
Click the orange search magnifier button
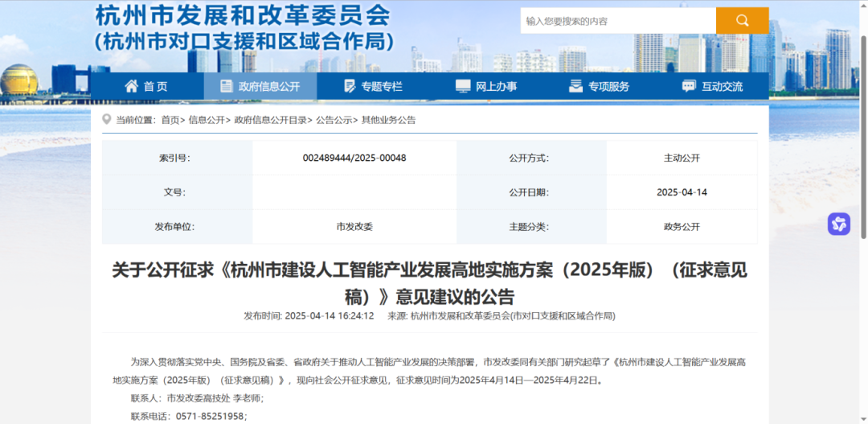point(743,20)
